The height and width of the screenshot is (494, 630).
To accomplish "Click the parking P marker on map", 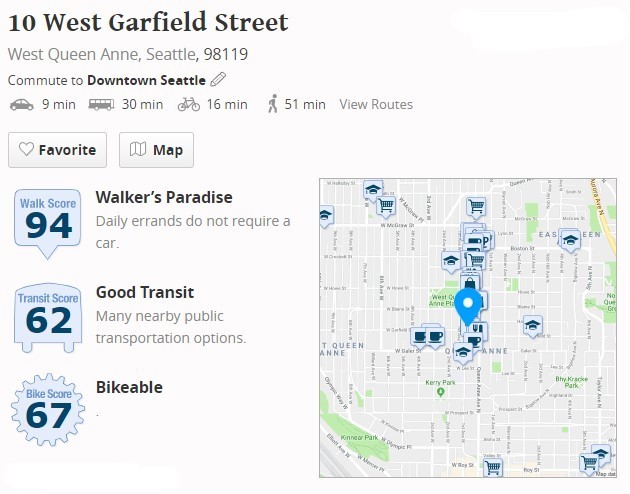I will click(485, 241).
